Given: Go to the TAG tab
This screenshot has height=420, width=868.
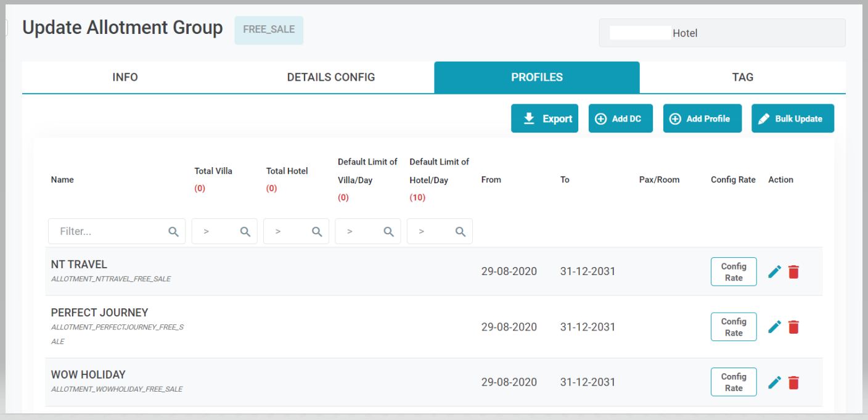Looking at the screenshot, I should click(742, 78).
